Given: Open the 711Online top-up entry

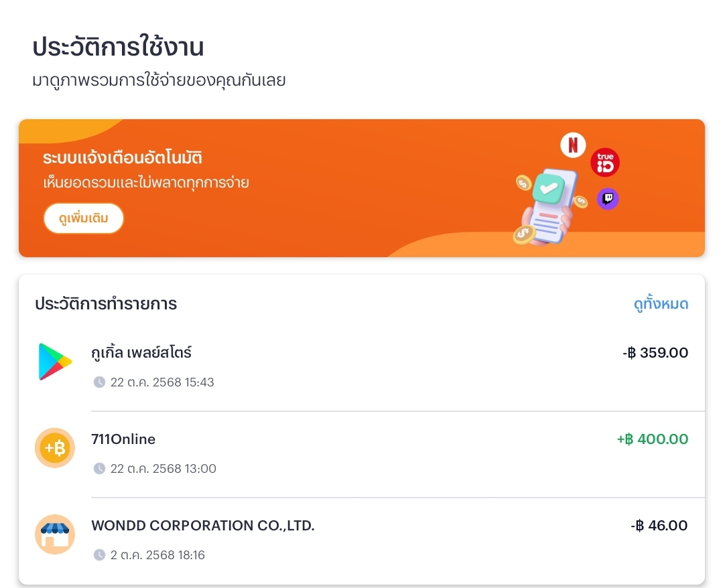Looking at the screenshot, I should tap(123, 439).
